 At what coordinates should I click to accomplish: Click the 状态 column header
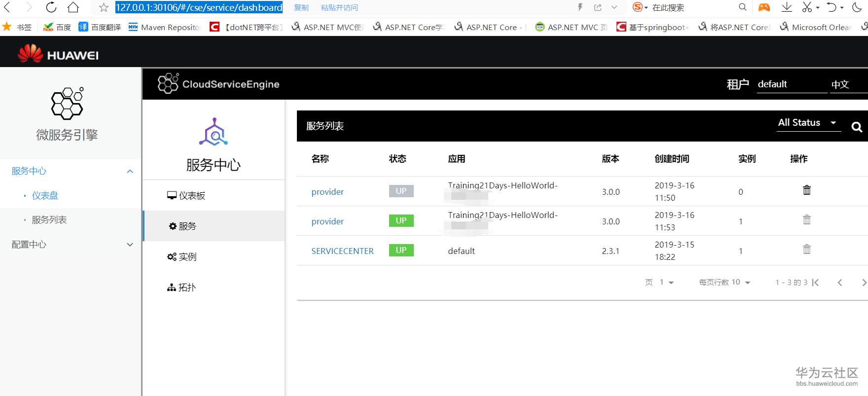[398, 159]
